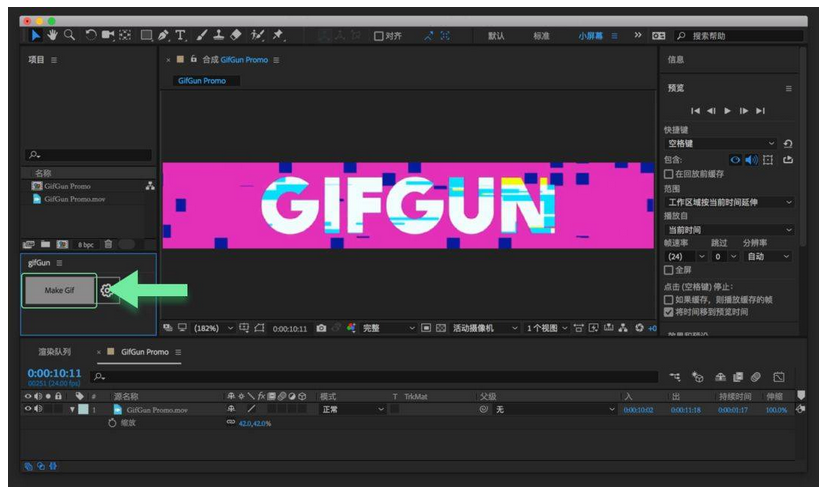Open the 完整 resolution dropdown

pyautogui.click(x=388, y=328)
